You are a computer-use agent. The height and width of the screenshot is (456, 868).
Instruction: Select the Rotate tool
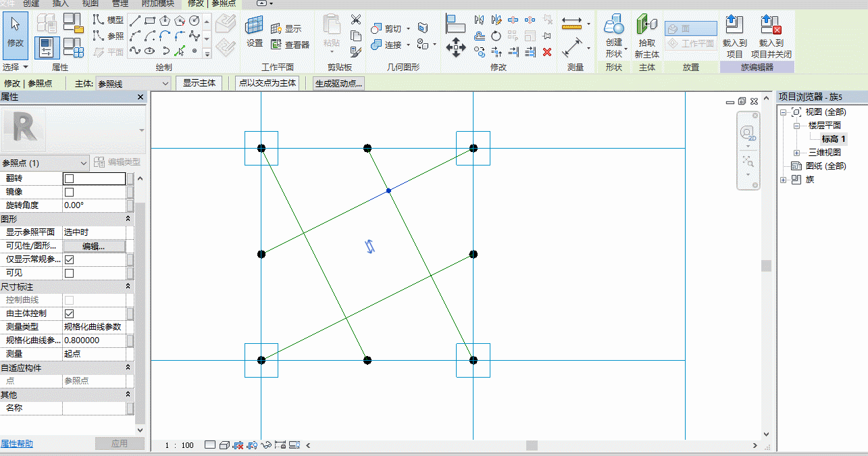pos(496,36)
